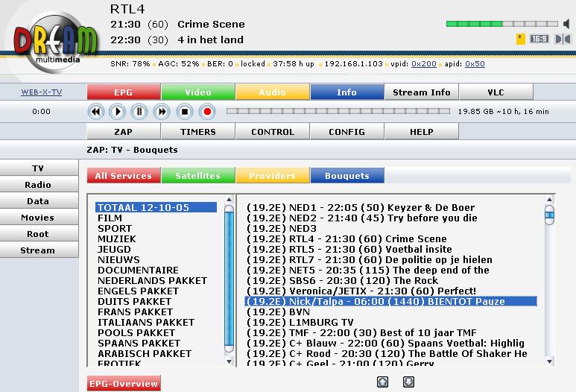
Task: Click the yellow Providers button
Action: [x=273, y=176]
